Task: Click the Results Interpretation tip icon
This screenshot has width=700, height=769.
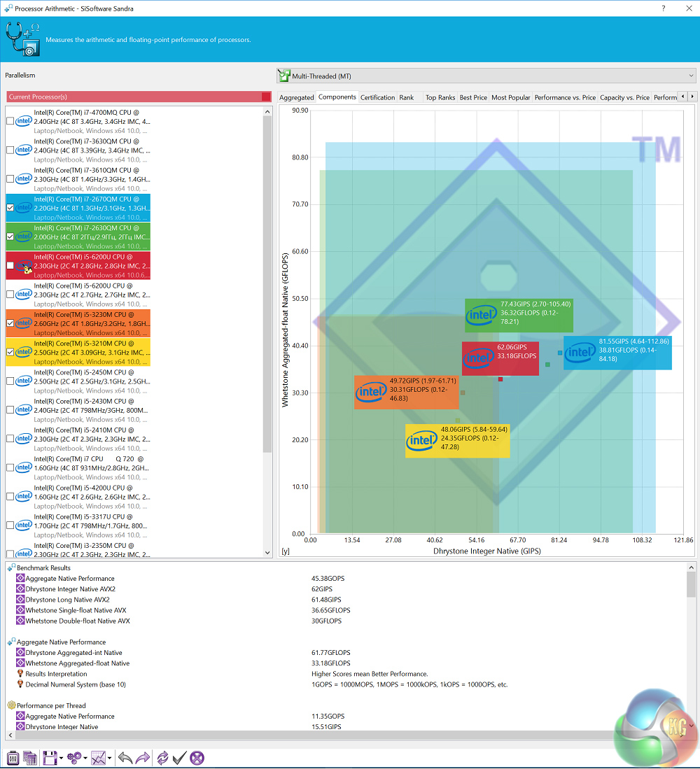Action: 20,674
